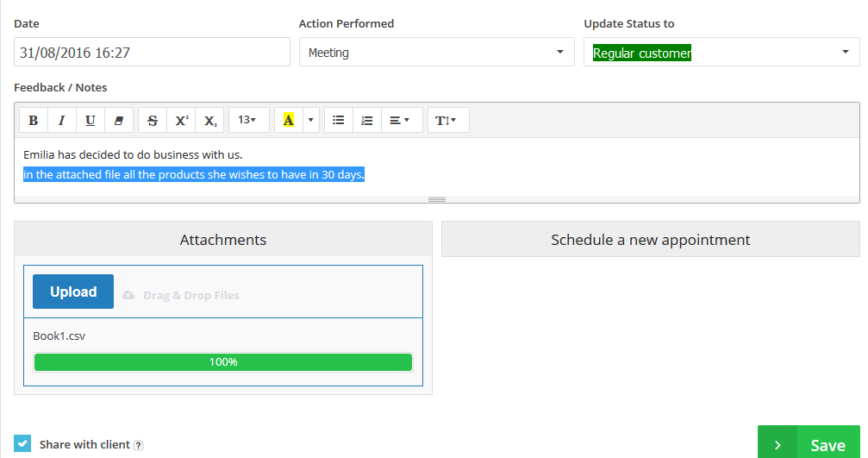Screen dimensions: 868x458
Task: Open the font size 13 dropdown
Action: [248, 120]
